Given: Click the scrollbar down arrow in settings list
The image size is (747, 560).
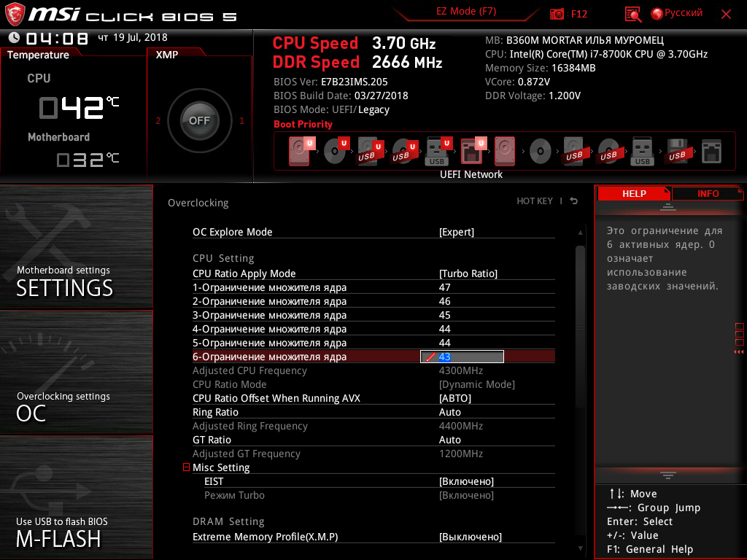Looking at the screenshot, I should tap(580, 548).
